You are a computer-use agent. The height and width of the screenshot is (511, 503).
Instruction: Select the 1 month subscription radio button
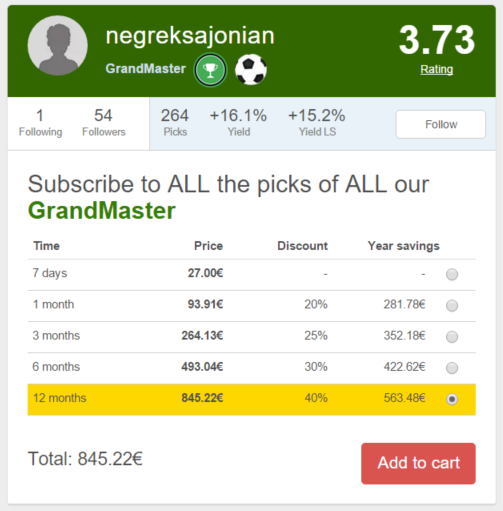click(452, 305)
